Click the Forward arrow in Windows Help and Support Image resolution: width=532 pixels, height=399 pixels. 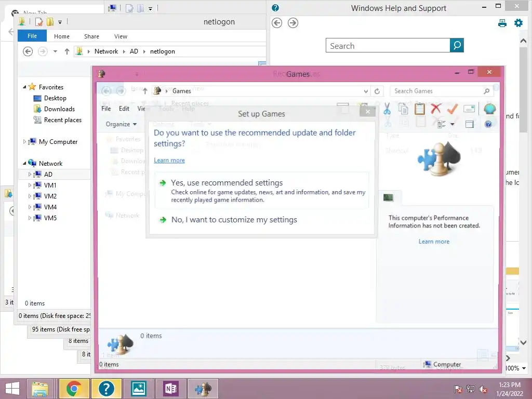293,23
